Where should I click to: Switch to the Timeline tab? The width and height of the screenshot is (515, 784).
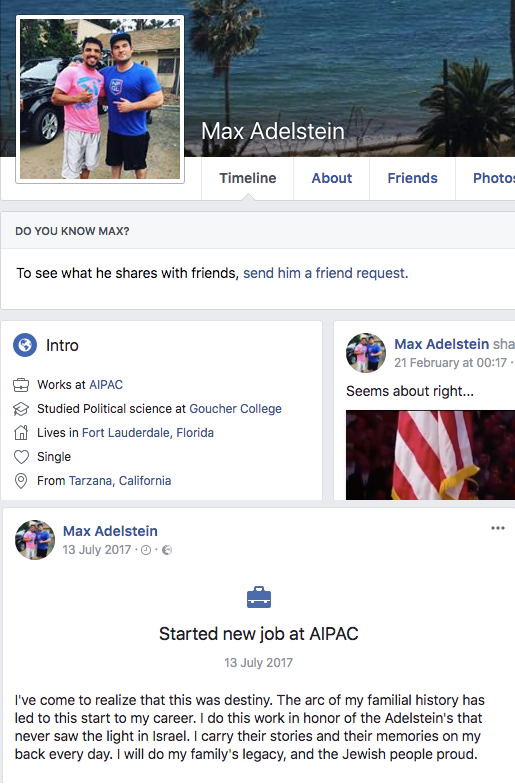click(248, 178)
